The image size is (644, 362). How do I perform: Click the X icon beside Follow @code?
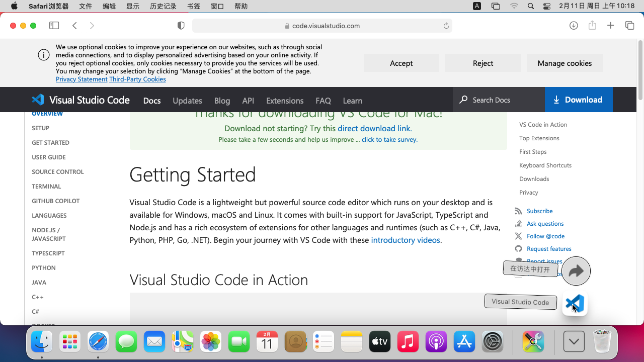[x=518, y=236]
